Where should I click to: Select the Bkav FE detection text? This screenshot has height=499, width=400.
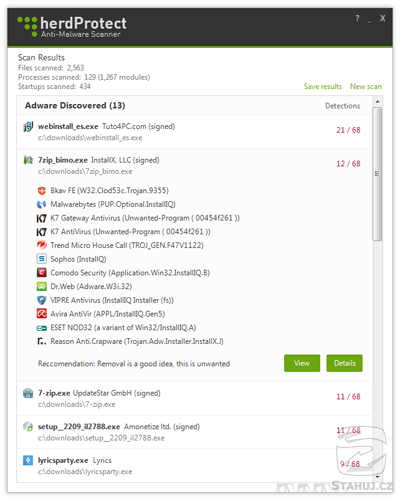tap(110, 191)
